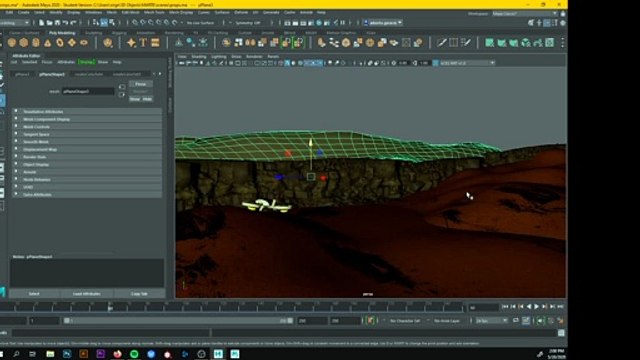This screenshot has height=360, width=640.
Task: Click the Copy Tab button
Action: point(139,294)
